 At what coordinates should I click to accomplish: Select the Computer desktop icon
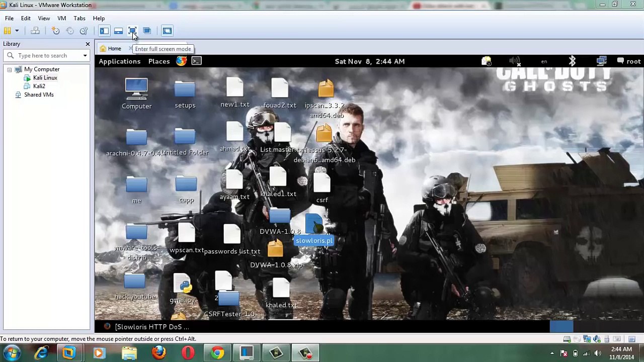(136, 94)
